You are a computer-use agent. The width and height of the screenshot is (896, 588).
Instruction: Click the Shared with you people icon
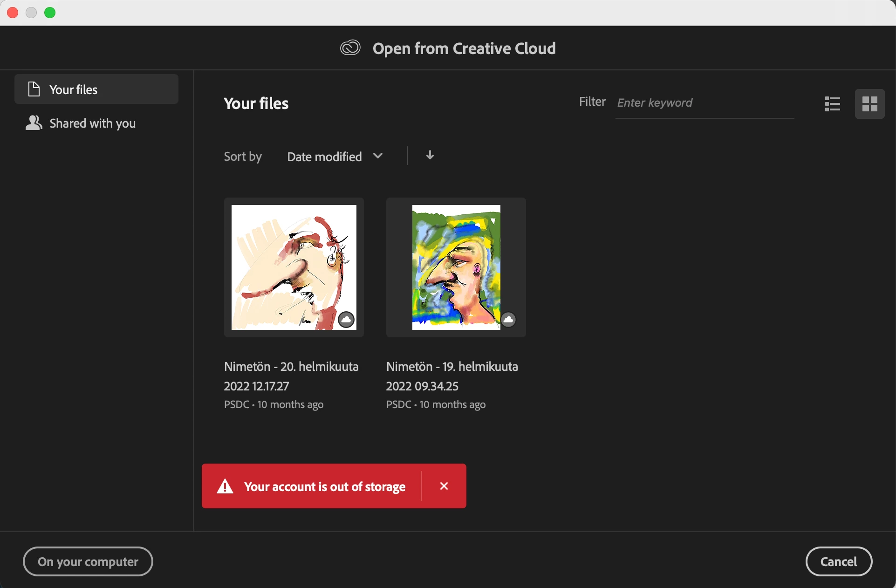(x=34, y=123)
